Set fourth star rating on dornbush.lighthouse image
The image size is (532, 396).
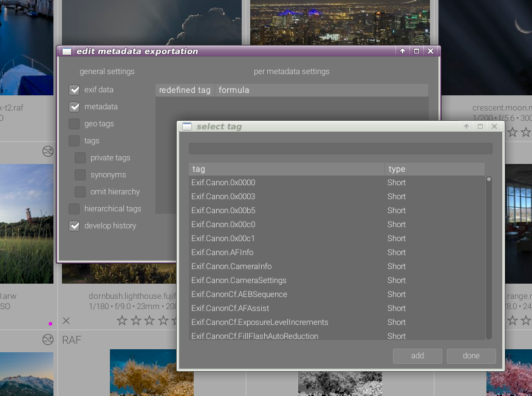point(163,320)
